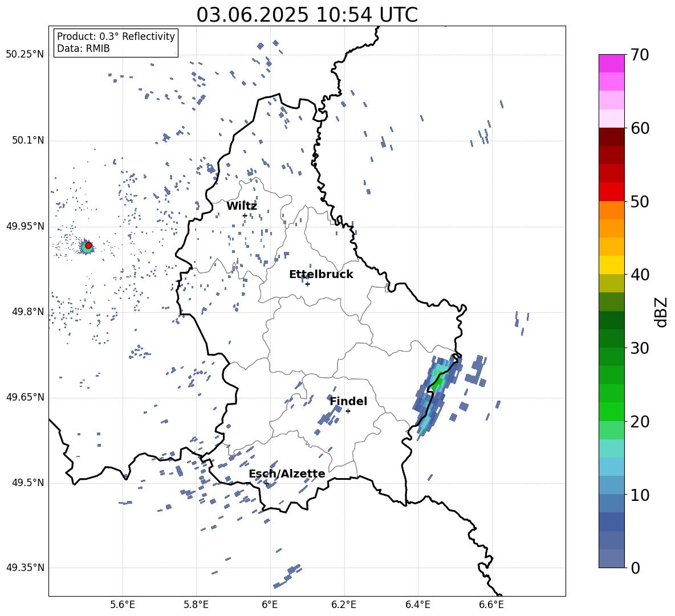Click the bright red colorbar band at 50 dBZ
The image size is (675, 616).
point(611,192)
